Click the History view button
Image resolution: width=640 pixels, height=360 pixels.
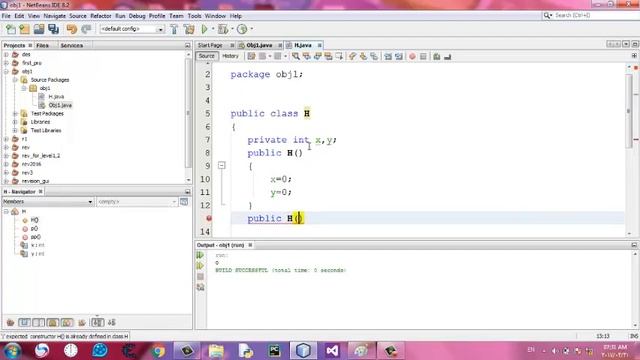tap(230, 56)
